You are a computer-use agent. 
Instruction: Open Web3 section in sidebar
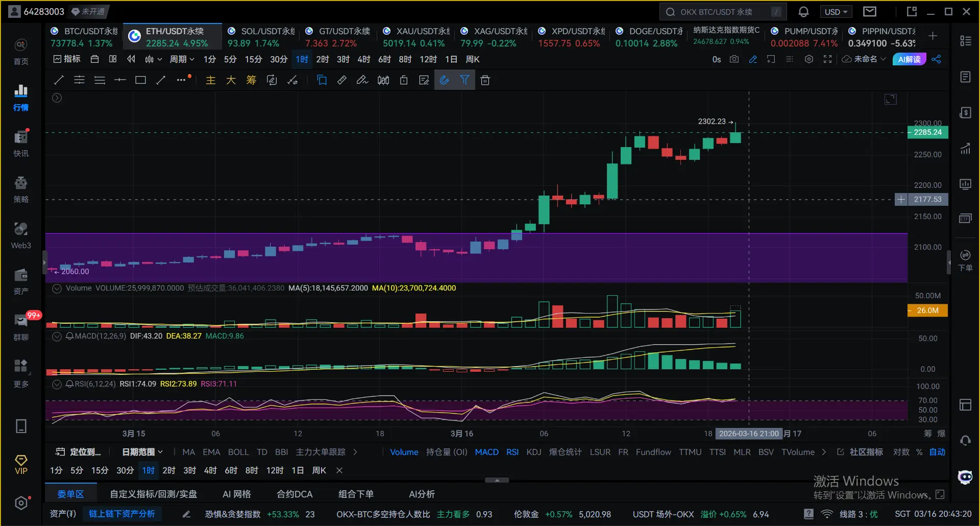point(21,235)
